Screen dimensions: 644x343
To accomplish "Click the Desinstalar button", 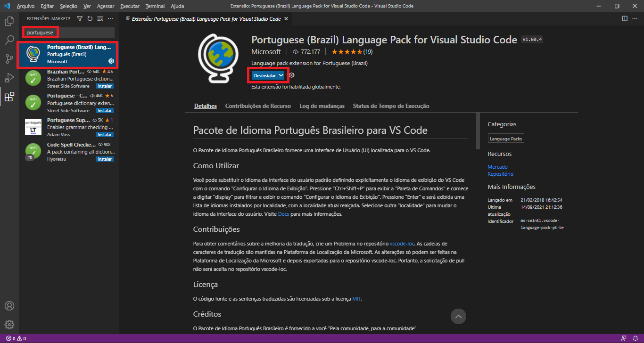I will click(264, 75).
